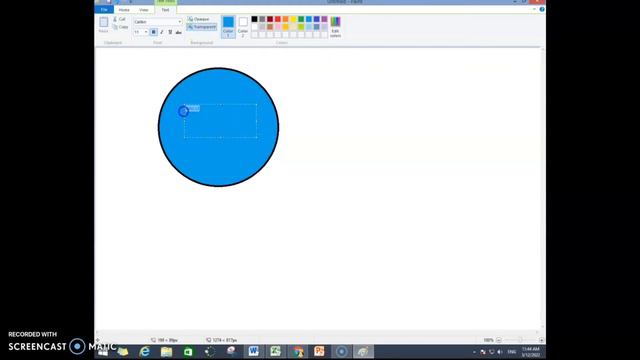Choose Transparent text background
The height and width of the screenshot is (360, 640).
(x=202, y=27)
